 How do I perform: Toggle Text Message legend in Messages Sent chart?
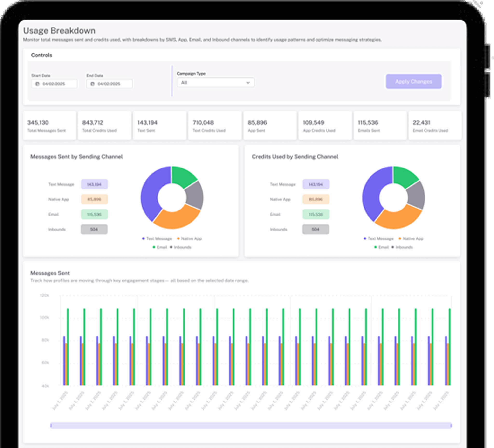[x=157, y=238]
